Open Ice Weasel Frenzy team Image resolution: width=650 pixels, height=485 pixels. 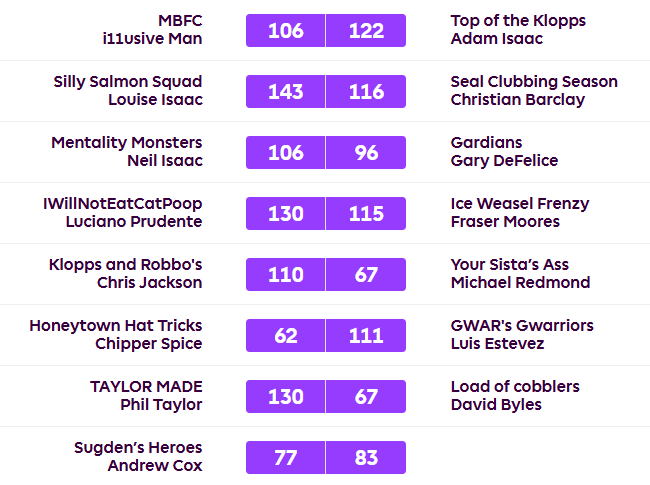pos(520,204)
